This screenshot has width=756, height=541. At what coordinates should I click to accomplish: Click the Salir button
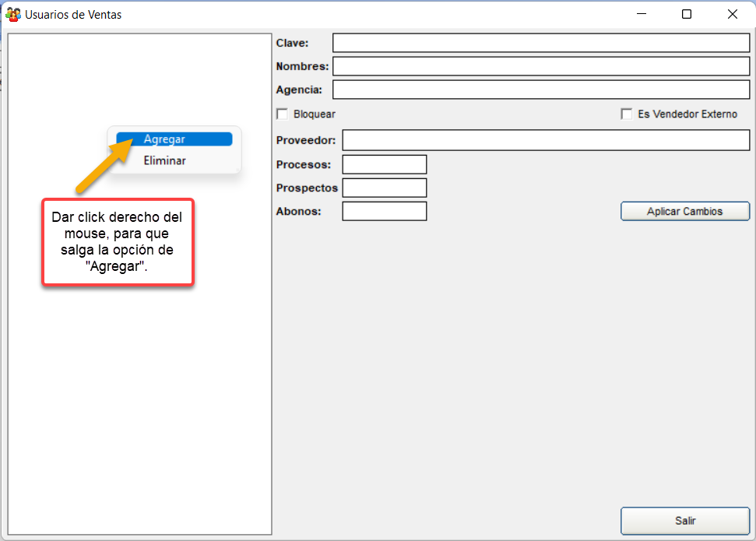(684, 521)
